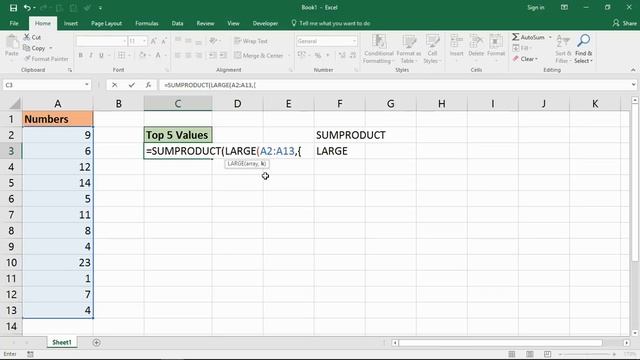640x360 pixels.
Task: Open the General number format dropdown
Action: click(x=354, y=41)
